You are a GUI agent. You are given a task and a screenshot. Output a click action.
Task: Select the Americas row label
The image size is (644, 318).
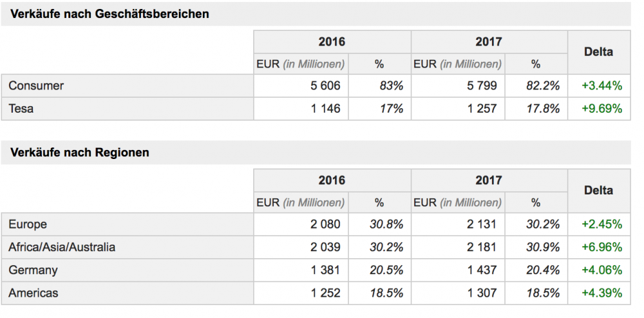click(x=33, y=294)
